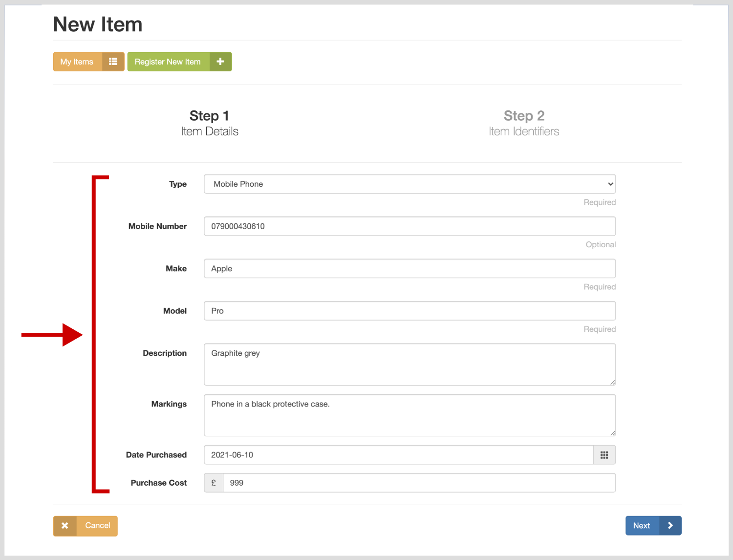Viewport: 733px width, 560px height.
Task: Click the plus icon on Register New Item
Action: 220,62
